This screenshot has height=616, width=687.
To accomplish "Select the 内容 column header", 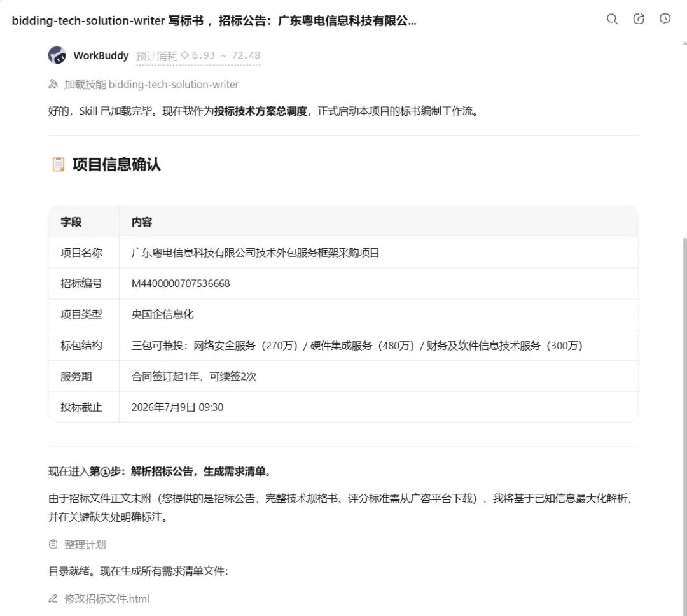I will click(x=378, y=222).
